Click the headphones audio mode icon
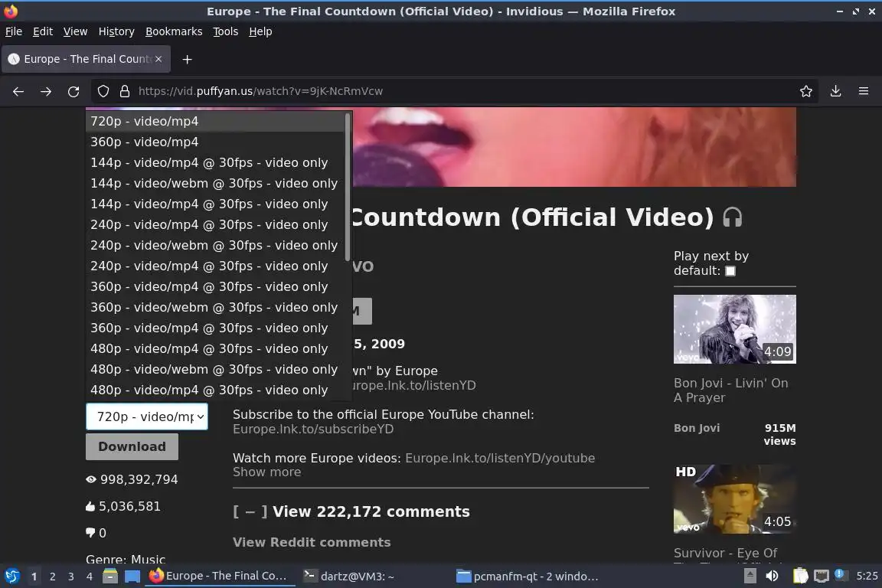This screenshot has width=882, height=588. pyautogui.click(x=733, y=217)
